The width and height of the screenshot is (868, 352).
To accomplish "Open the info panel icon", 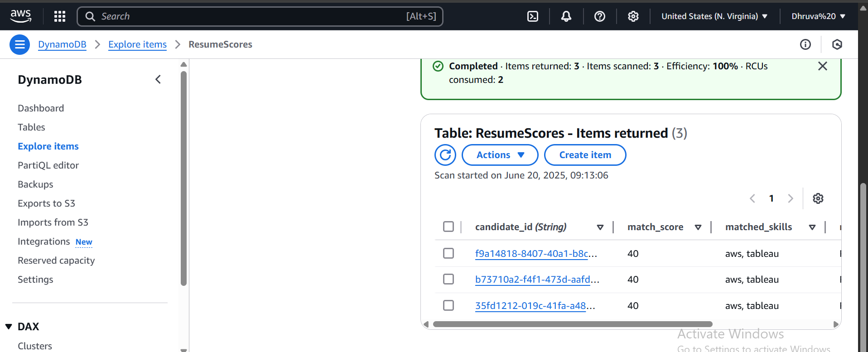I will pyautogui.click(x=805, y=44).
